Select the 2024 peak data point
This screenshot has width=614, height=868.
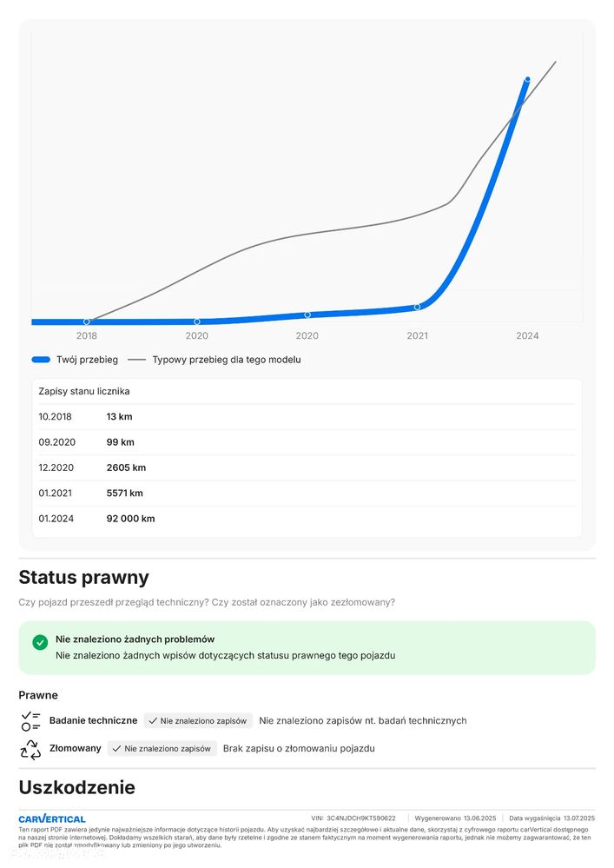[x=527, y=79]
